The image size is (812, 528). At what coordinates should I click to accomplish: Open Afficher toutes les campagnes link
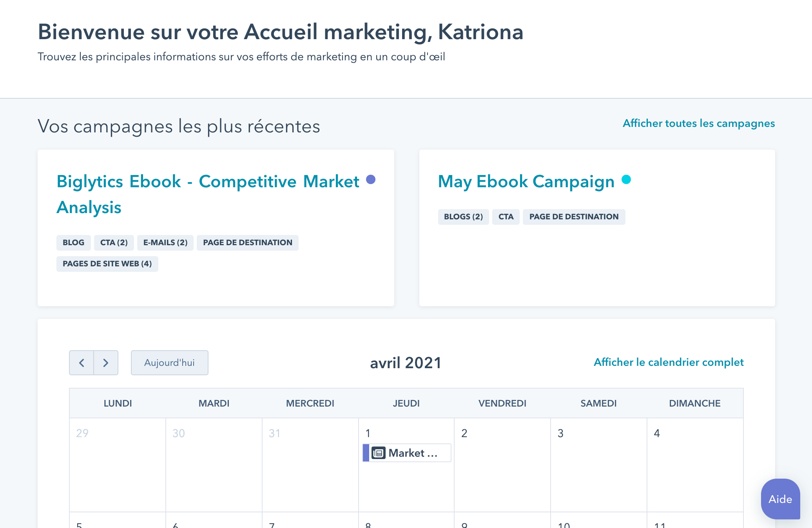699,123
